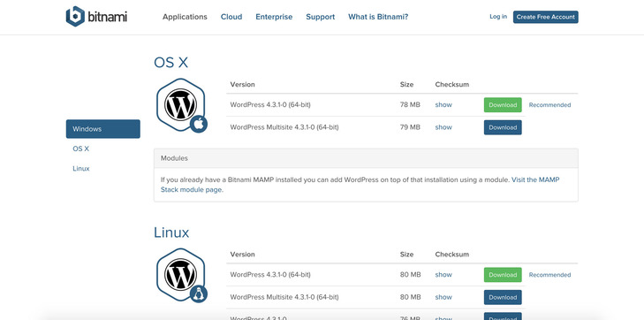Screen dimensions: 644x320
Task: Open the Applications menu item
Action: tap(185, 17)
